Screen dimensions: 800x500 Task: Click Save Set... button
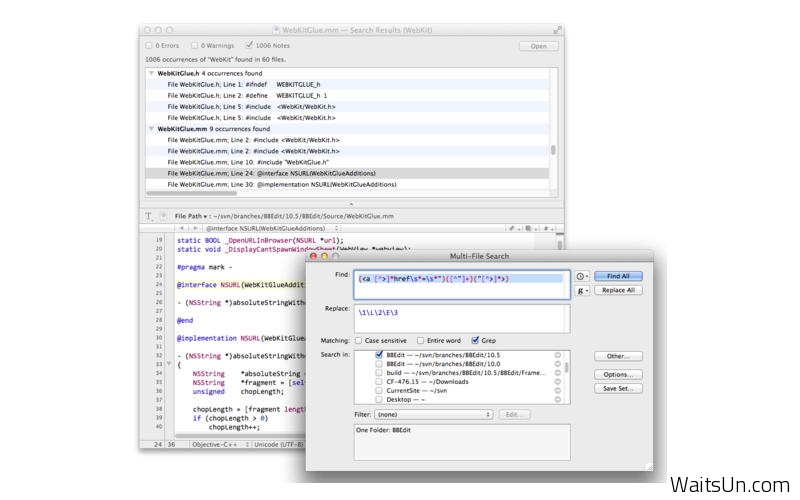point(618,389)
